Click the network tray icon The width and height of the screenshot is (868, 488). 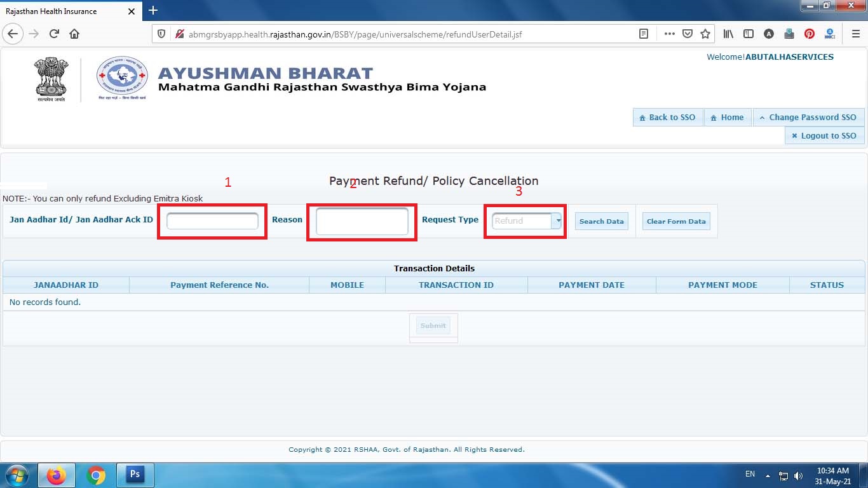(x=783, y=475)
